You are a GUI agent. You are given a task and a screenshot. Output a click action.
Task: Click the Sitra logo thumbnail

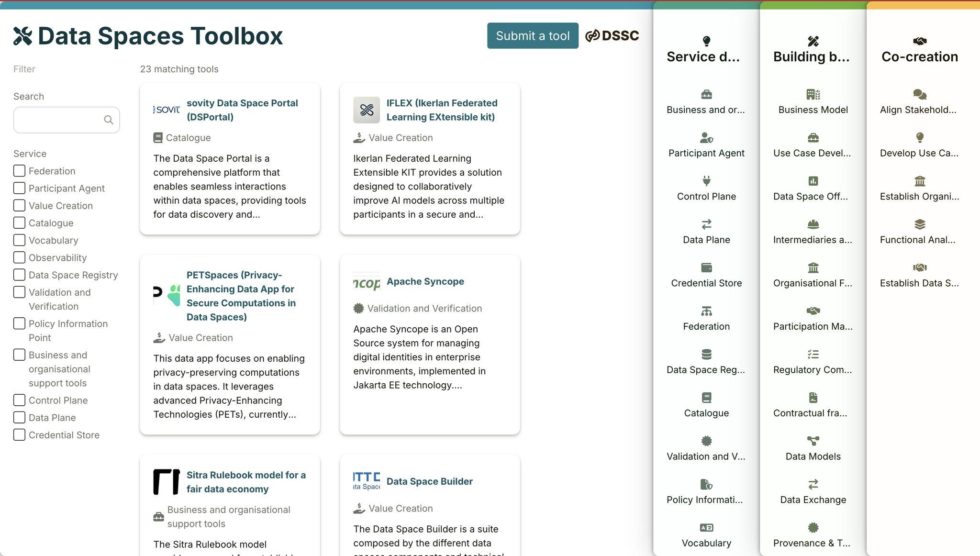click(x=167, y=482)
